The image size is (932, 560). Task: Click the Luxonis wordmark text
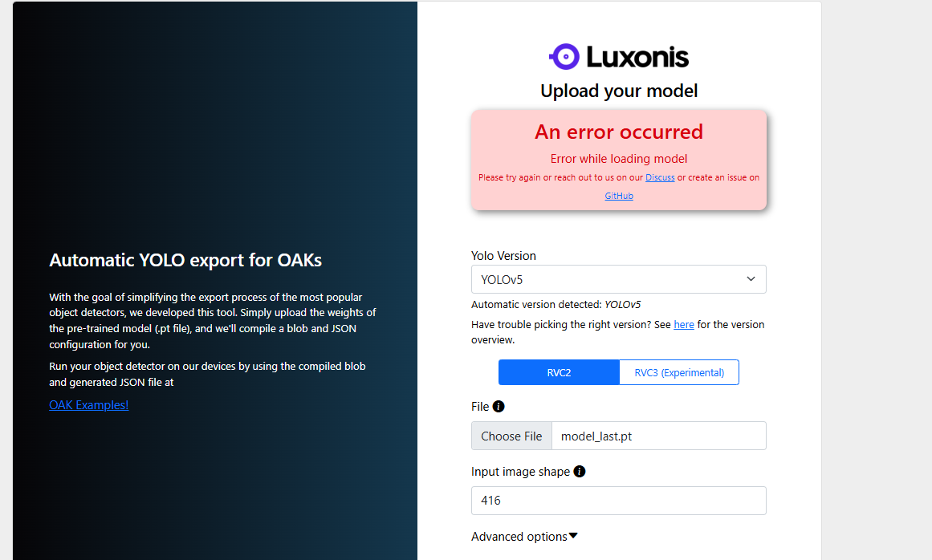[x=637, y=57]
